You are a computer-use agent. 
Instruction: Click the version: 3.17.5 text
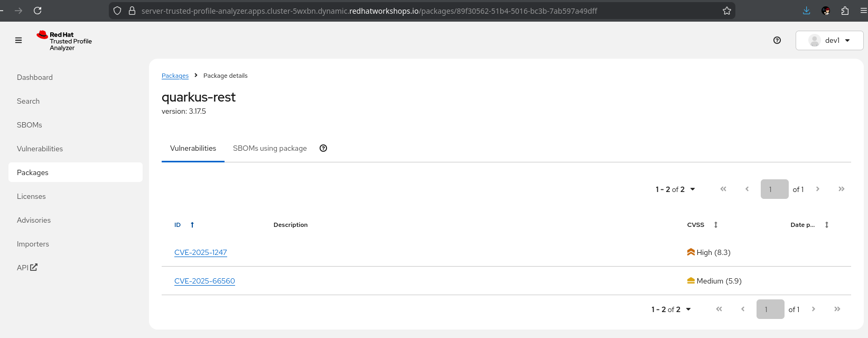(x=184, y=111)
